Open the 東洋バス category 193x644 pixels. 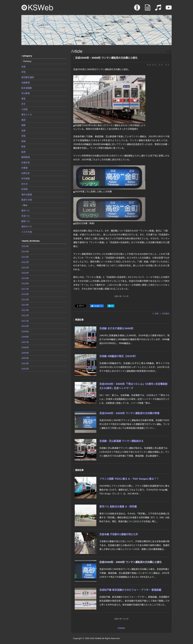click(x=26, y=211)
